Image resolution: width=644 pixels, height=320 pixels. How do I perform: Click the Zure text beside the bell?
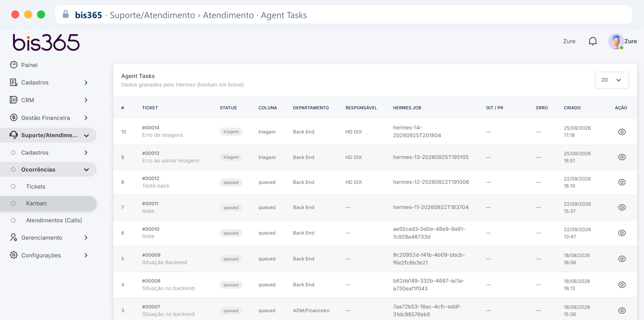(x=569, y=41)
